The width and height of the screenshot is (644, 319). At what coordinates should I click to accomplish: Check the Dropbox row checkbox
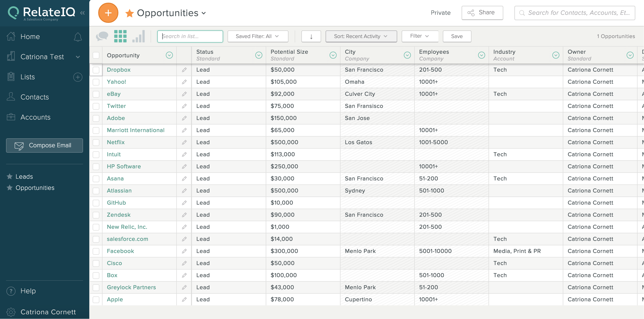pyautogui.click(x=96, y=70)
